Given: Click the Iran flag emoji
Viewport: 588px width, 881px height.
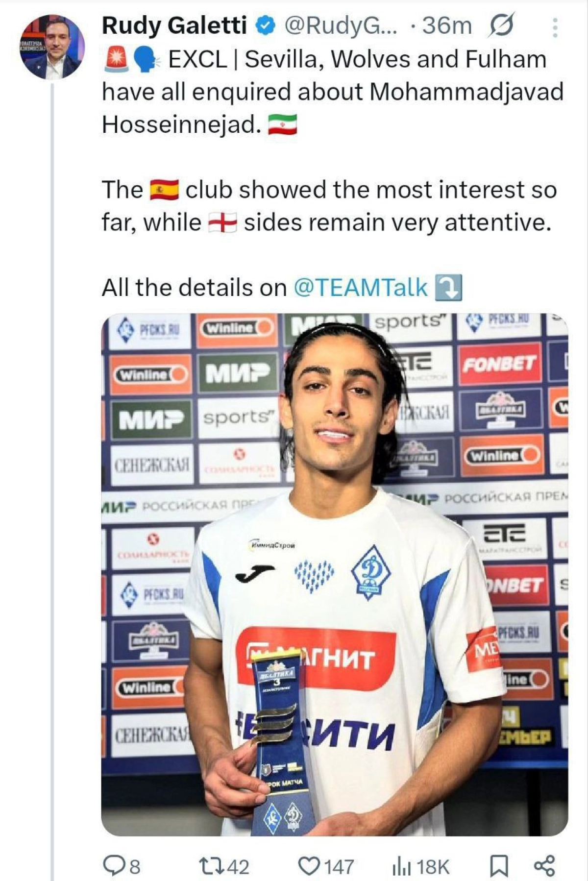Looking at the screenshot, I should tap(282, 125).
